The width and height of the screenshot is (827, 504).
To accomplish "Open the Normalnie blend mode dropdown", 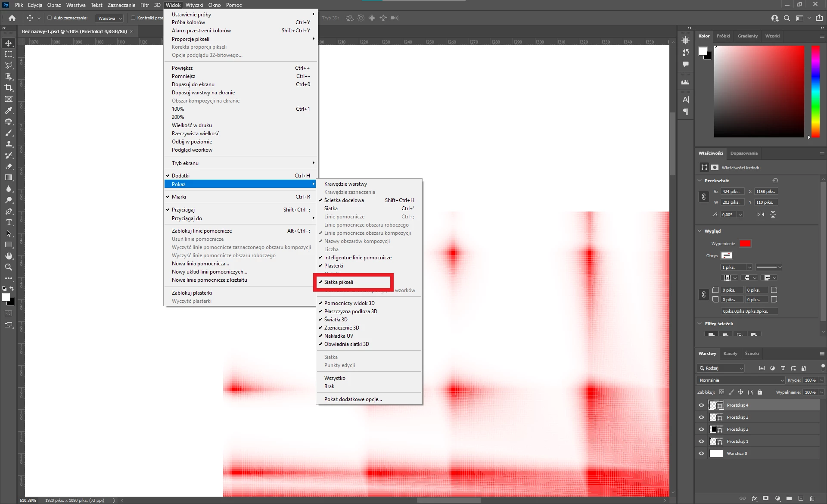I will (x=741, y=380).
